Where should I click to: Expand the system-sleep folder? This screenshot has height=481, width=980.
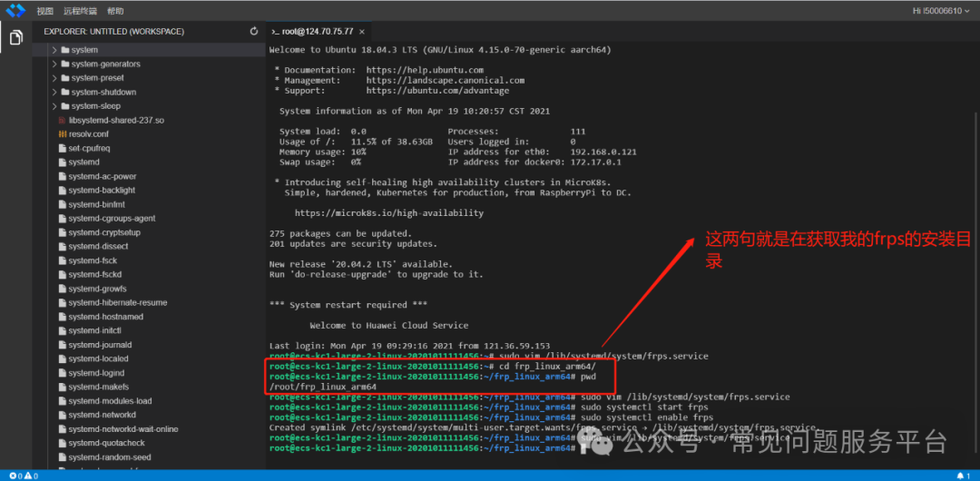click(x=55, y=105)
